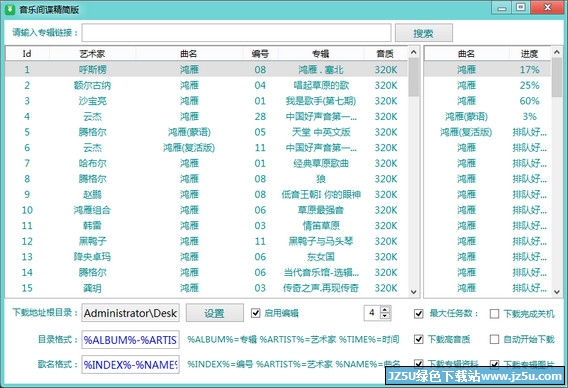The height and width of the screenshot is (388, 568).
Task: Toggle the checkbox beside 最大任务数
Action: pyautogui.click(x=419, y=313)
